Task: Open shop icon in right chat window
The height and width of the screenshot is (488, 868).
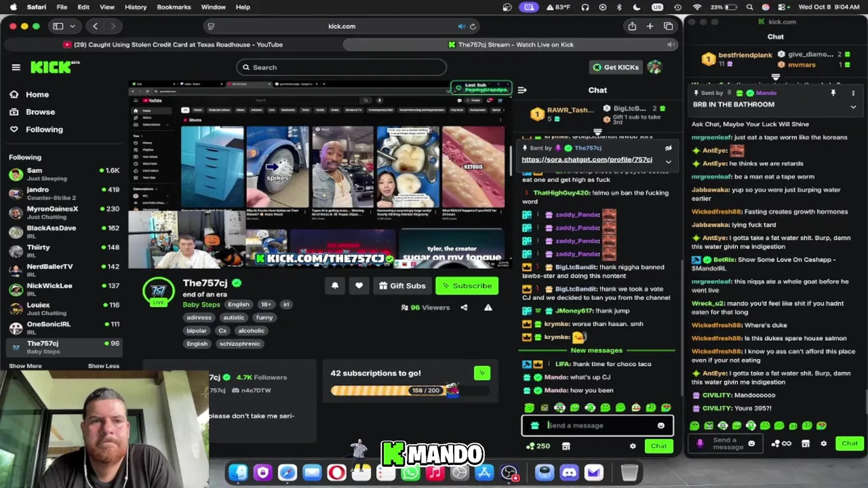Action: (806, 443)
